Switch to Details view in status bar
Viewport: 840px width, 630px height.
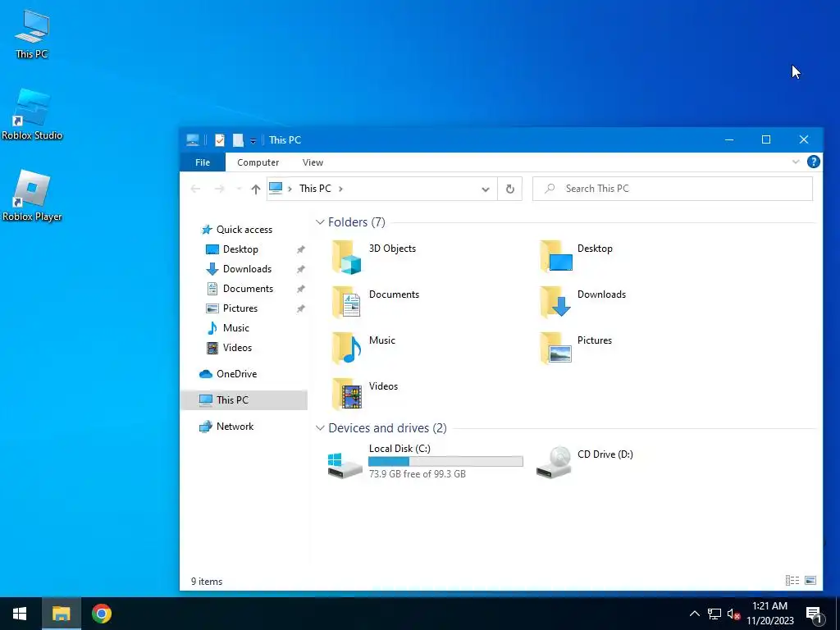click(x=792, y=580)
